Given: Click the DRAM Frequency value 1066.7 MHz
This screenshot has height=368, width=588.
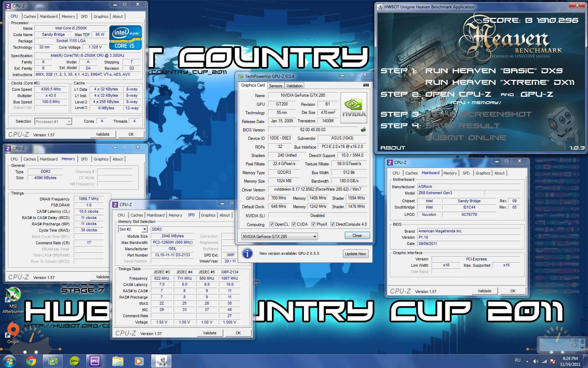Looking at the screenshot, I should 89,199.
